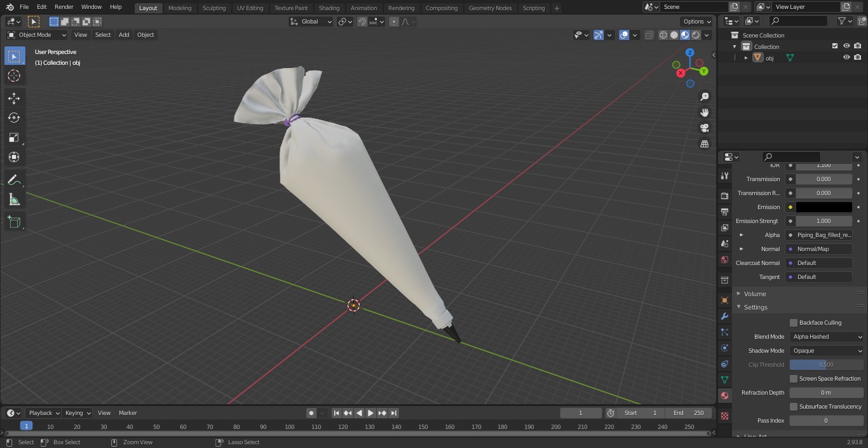The height and width of the screenshot is (448, 868).
Task: Expand the Alpha input row
Action: click(x=741, y=235)
